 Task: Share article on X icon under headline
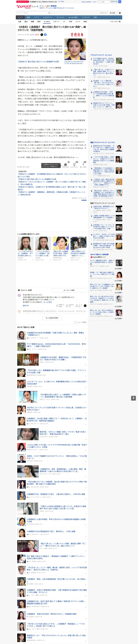pyautogui.click(x=42, y=35)
